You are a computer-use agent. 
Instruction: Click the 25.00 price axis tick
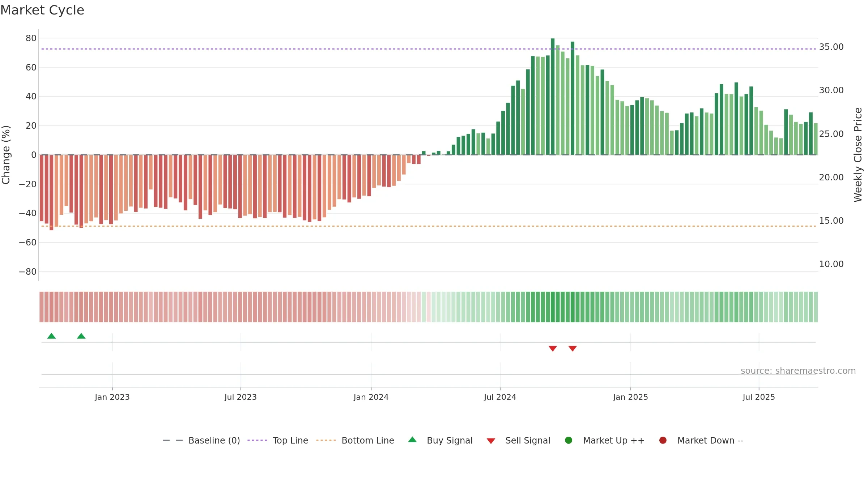pos(831,134)
